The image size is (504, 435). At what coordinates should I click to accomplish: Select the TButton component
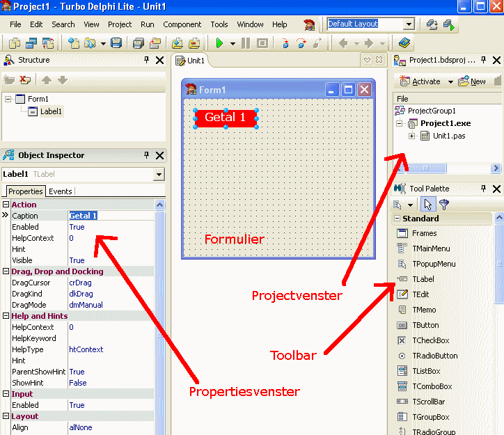coord(425,325)
